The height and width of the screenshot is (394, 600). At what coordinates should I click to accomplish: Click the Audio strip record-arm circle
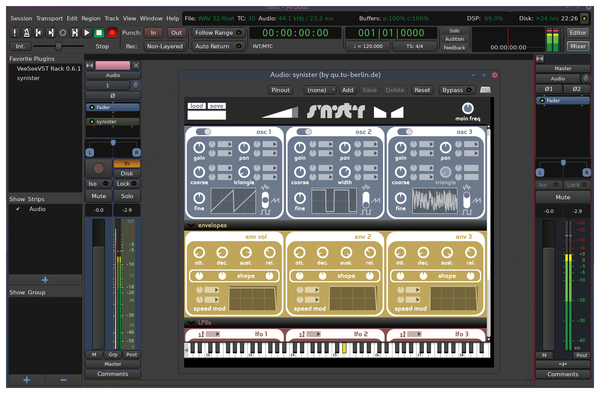(x=98, y=168)
